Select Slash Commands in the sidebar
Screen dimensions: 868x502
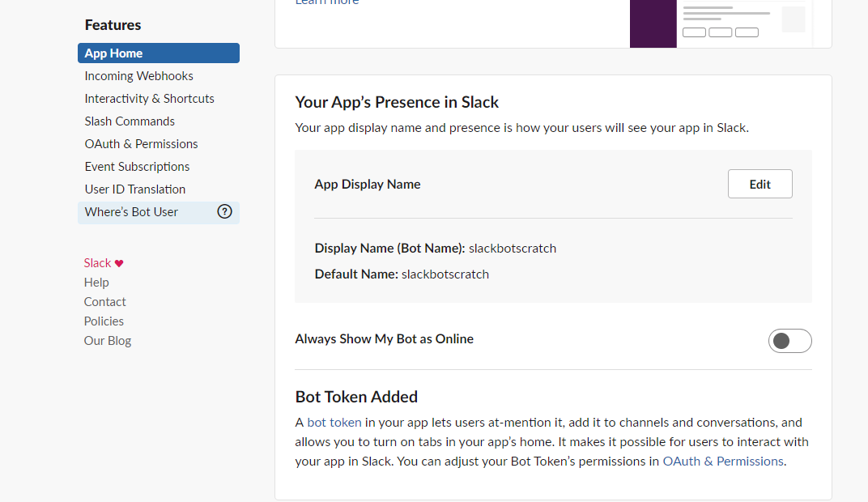129,121
